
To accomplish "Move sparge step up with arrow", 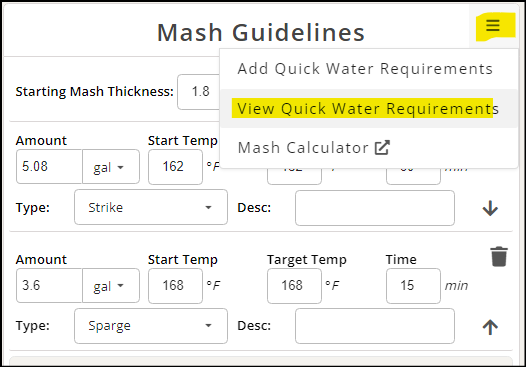I will point(490,327).
